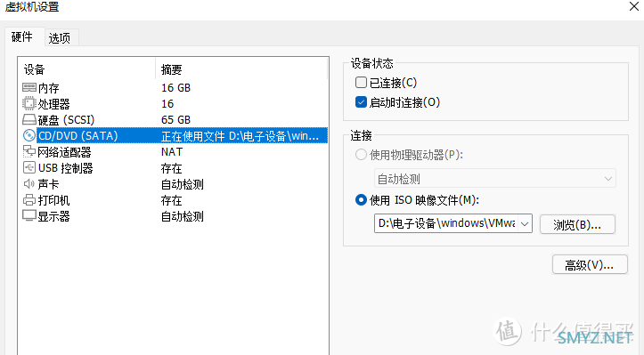Viewport: 644px width, 355px height.
Task: Select the 显示器 row label
Action: coord(53,216)
